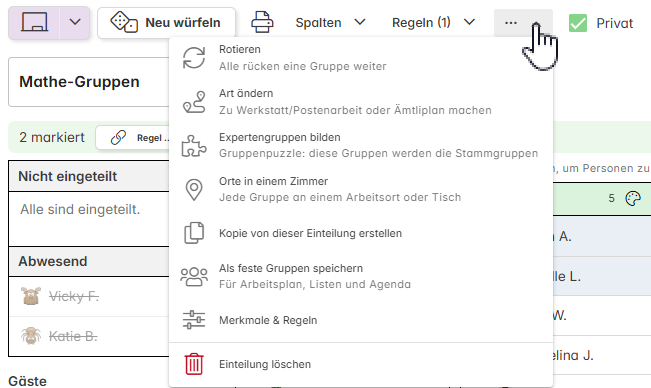Click the Mathe-Gruppen title field
The width and height of the screenshot is (651, 388).
coord(89,82)
